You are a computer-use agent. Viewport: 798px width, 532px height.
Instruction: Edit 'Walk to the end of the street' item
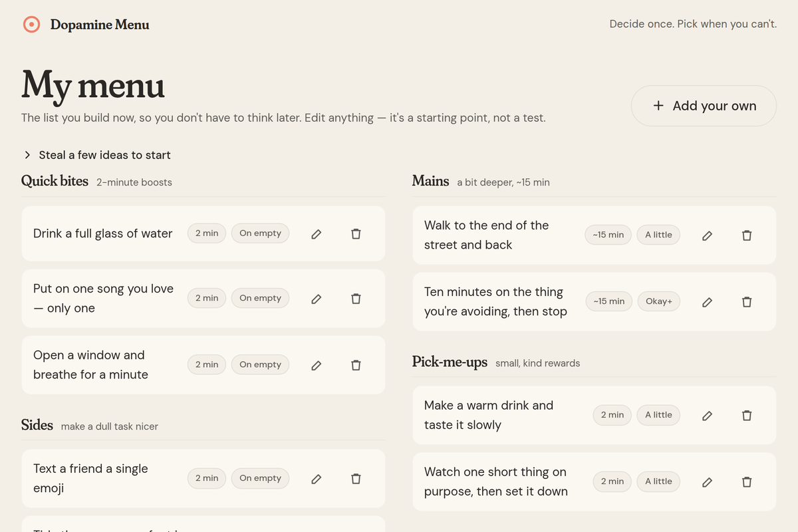tap(708, 235)
